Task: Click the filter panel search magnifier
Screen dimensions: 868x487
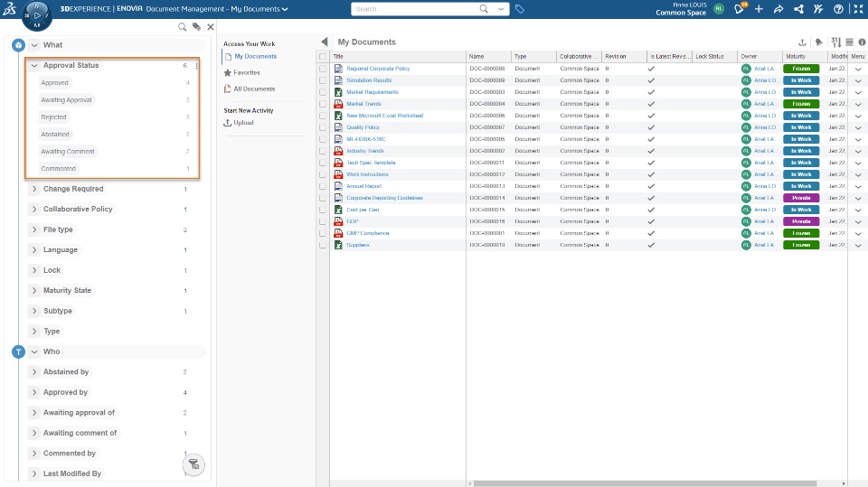Action: pos(182,26)
